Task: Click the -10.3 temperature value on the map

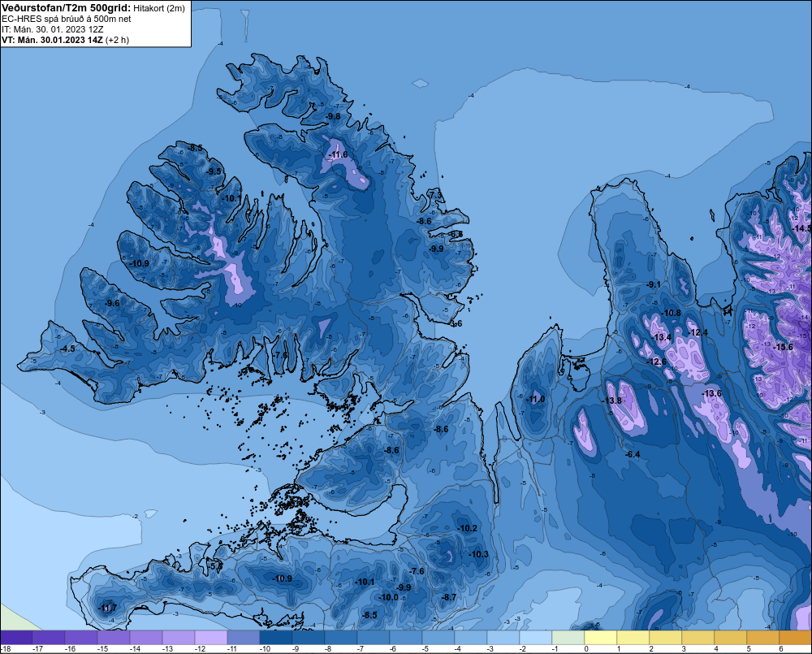Action: tap(479, 554)
